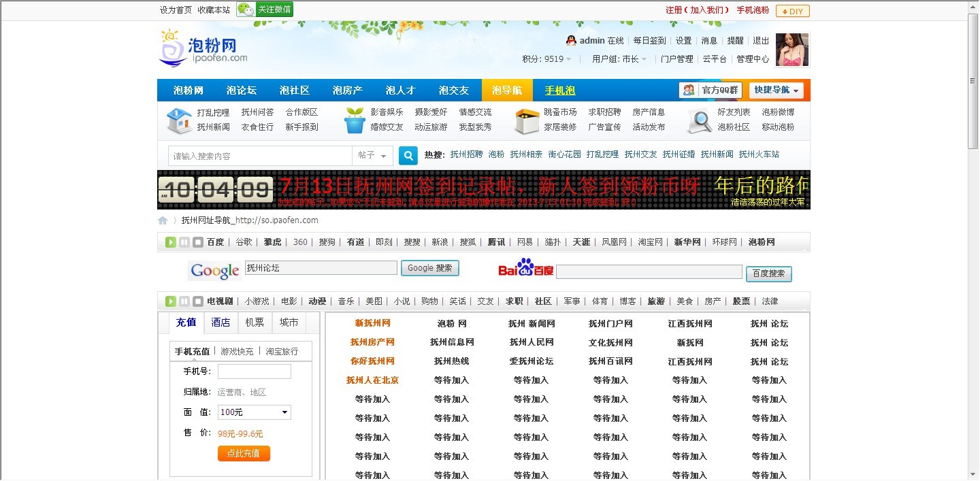
Task: Click the green play icon before 电视剧
Action: point(170,301)
